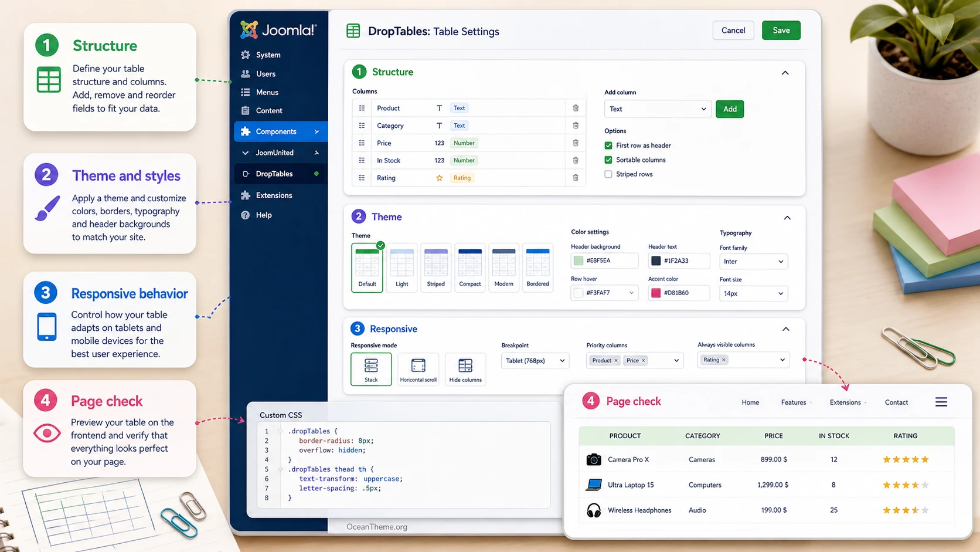Screen dimensions: 980x552
Task: Select the Stack responsive mode
Action: [371, 369]
